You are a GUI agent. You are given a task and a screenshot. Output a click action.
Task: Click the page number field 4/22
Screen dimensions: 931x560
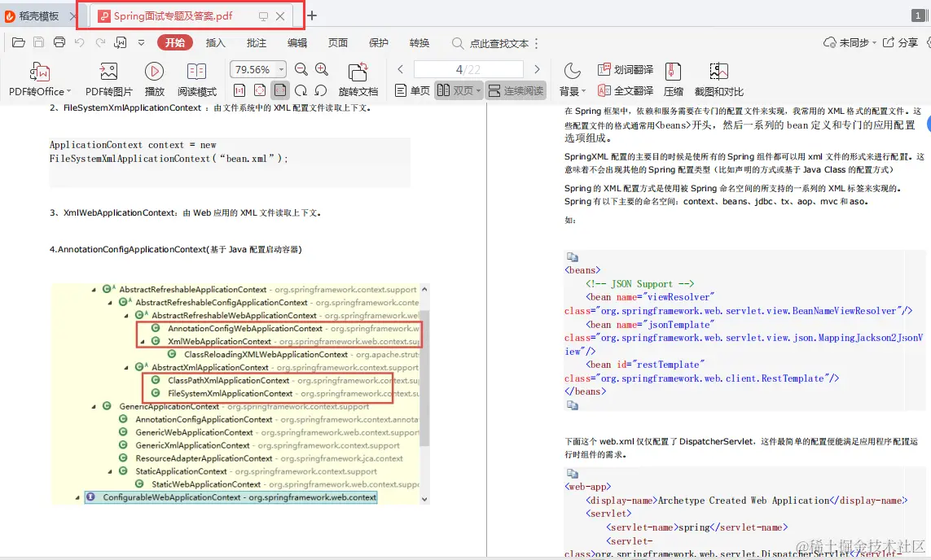coord(468,69)
